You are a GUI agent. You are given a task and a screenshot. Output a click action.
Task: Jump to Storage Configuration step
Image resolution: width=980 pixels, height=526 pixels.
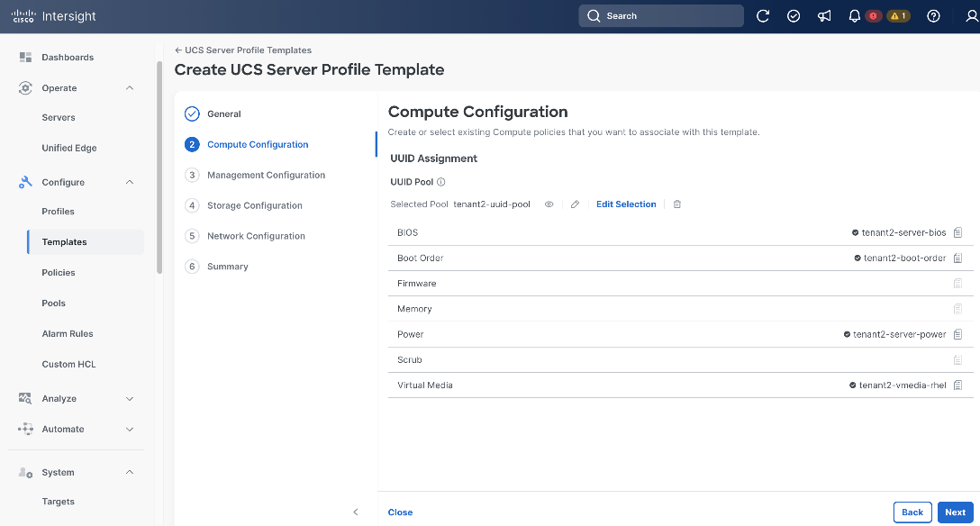[254, 205]
